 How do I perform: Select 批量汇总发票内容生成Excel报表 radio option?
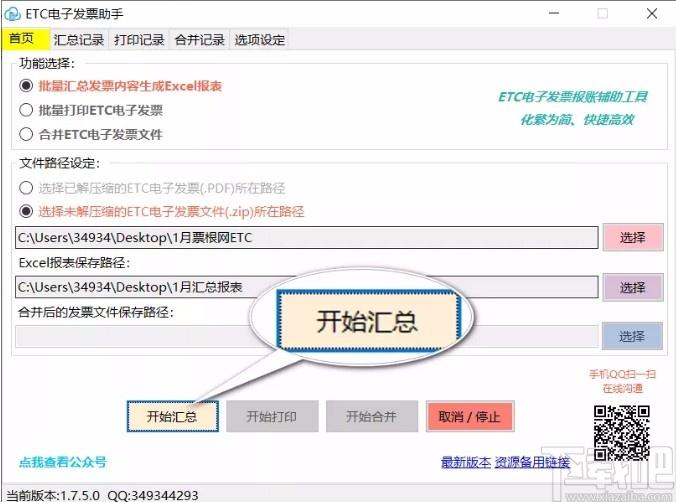click(x=121, y=86)
